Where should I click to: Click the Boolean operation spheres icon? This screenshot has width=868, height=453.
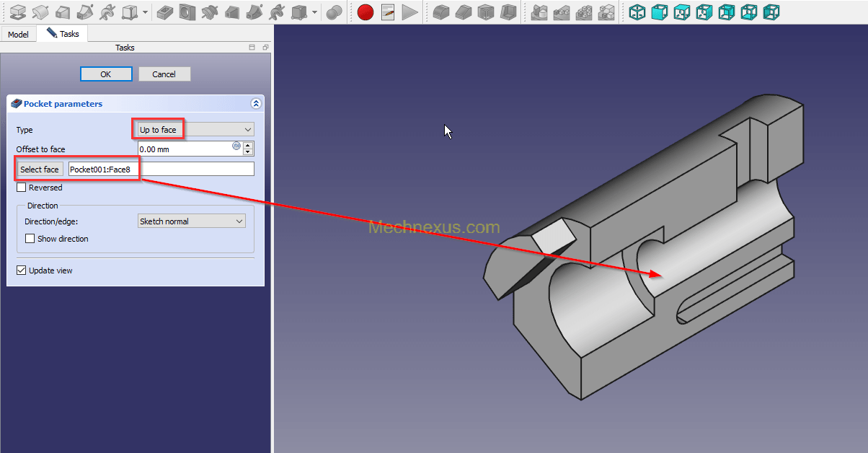point(334,12)
